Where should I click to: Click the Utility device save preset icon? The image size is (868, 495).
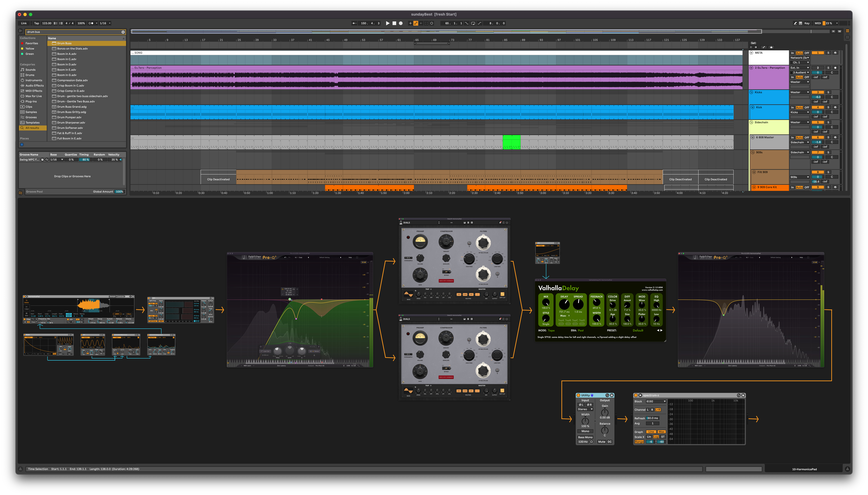[612, 395]
